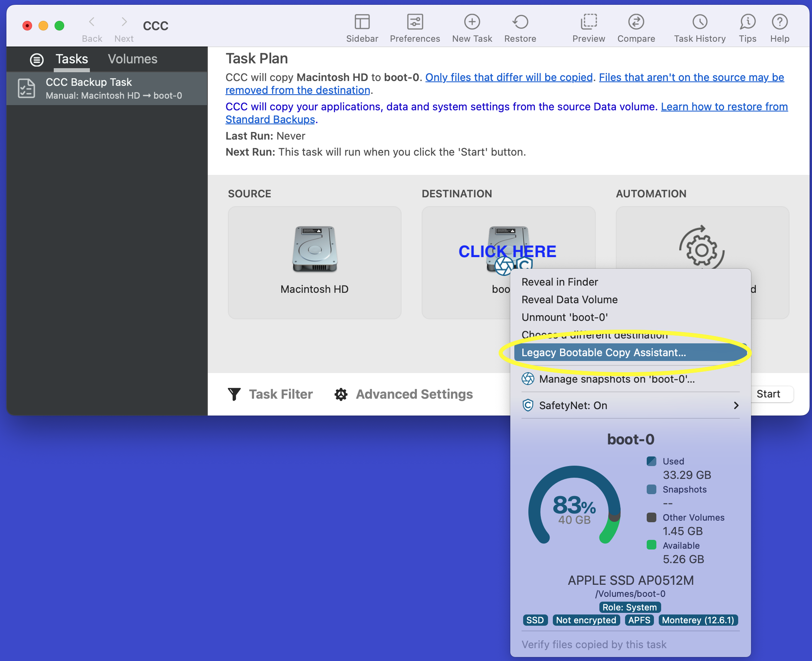
Task: Toggle the Sidebar icon in toolbar
Action: click(x=362, y=22)
